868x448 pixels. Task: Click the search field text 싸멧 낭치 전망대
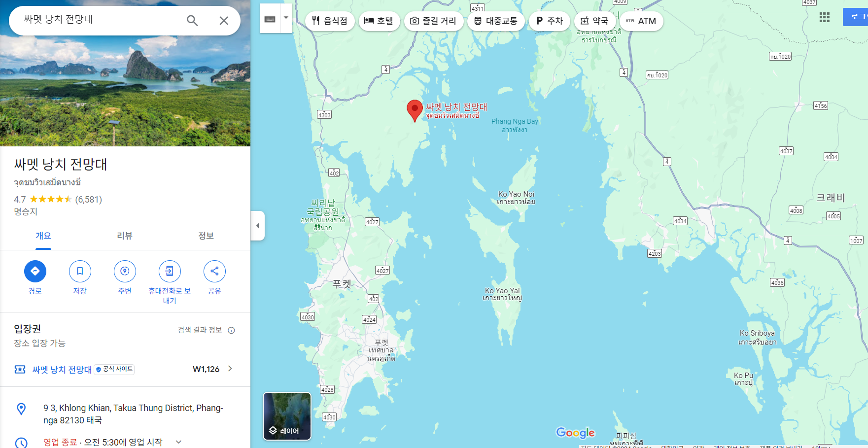[x=59, y=19]
